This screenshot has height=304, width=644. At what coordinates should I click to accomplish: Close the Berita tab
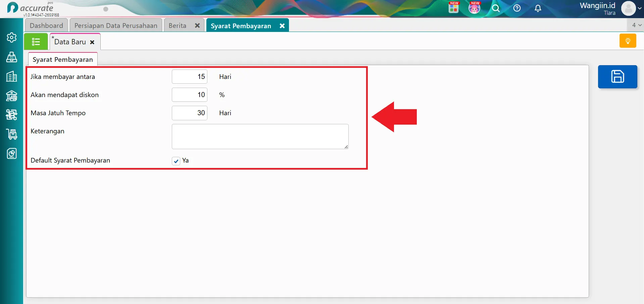(x=197, y=26)
